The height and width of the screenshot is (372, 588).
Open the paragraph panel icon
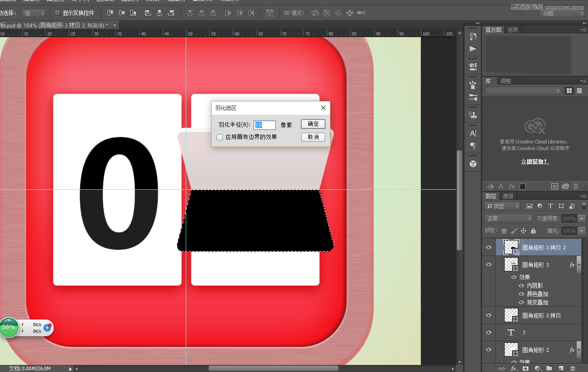473,146
